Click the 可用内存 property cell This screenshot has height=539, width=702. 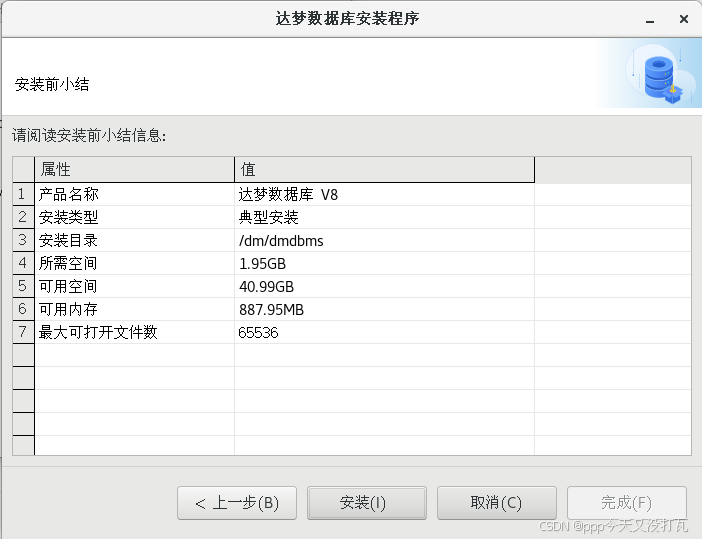click(x=134, y=309)
